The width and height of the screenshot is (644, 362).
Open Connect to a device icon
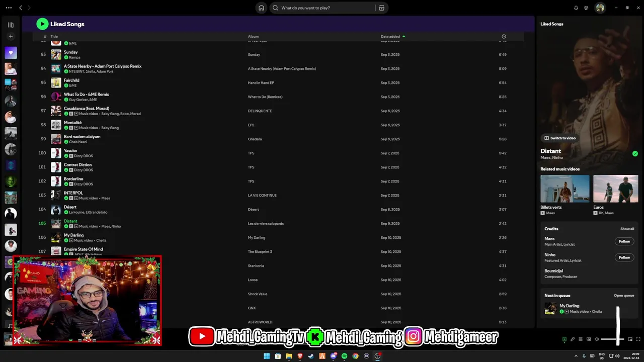point(589,339)
